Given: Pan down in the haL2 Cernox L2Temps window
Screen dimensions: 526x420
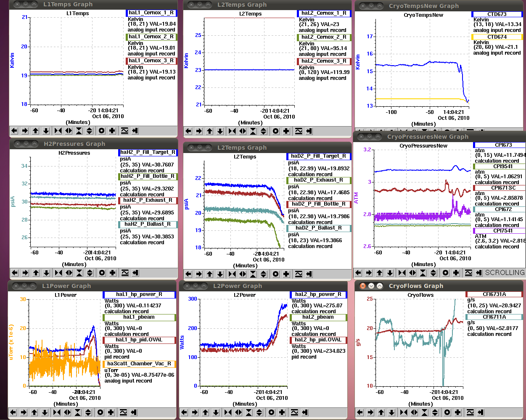Looking at the screenshot, I should click(220, 131).
